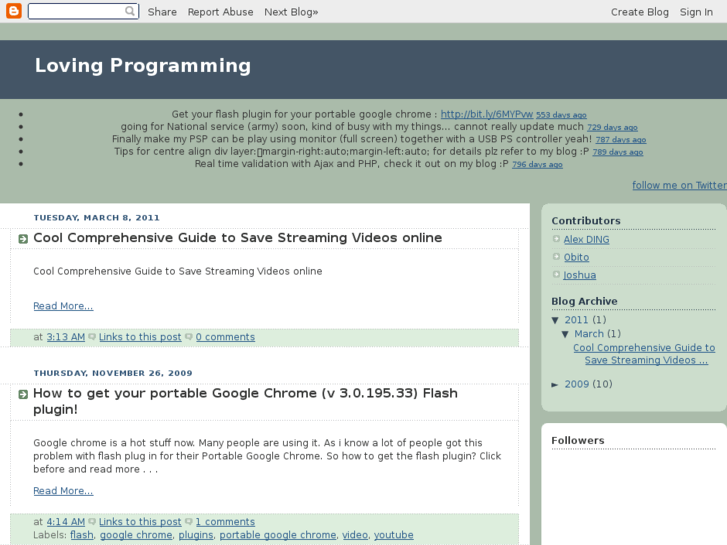Click the Thursday, November 26, 2009 date header
727x545 pixels.
coord(113,373)
